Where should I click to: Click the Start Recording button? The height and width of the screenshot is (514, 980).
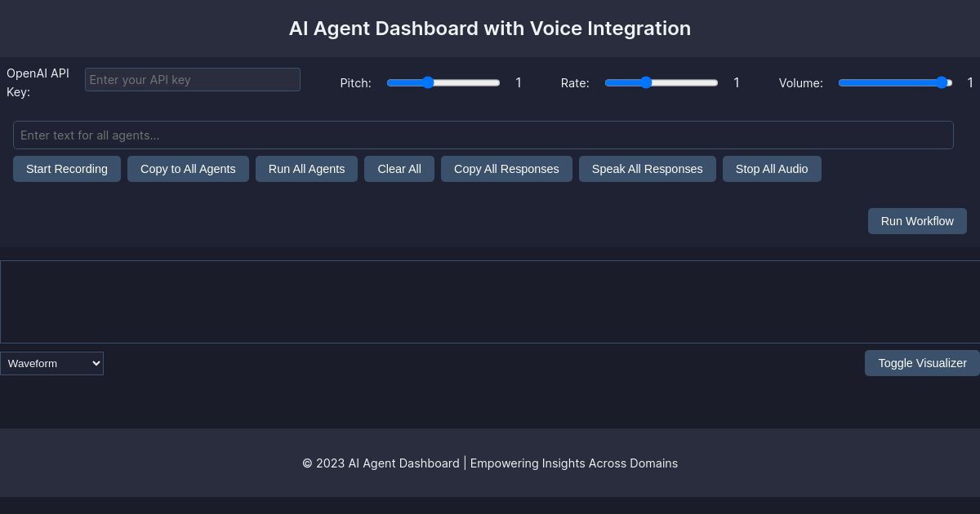[67, 169]
